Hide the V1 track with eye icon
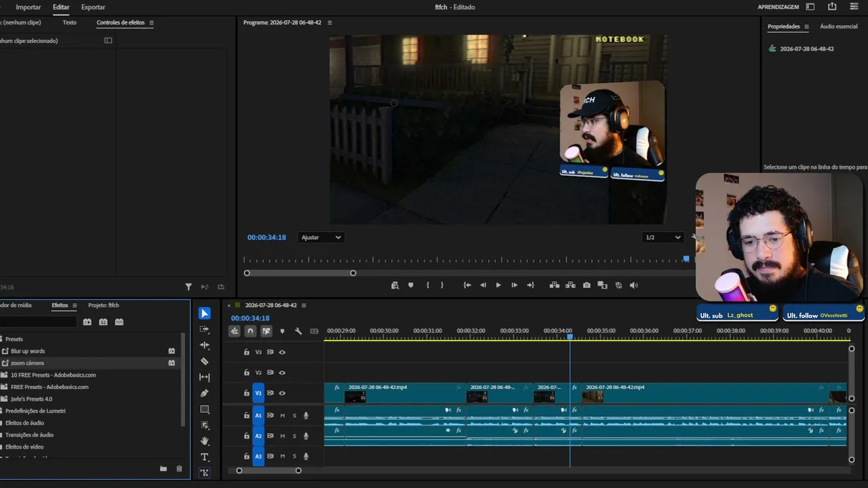Image resolution: width=868 pixels, height=488 pixels. [x=282, y=393]
